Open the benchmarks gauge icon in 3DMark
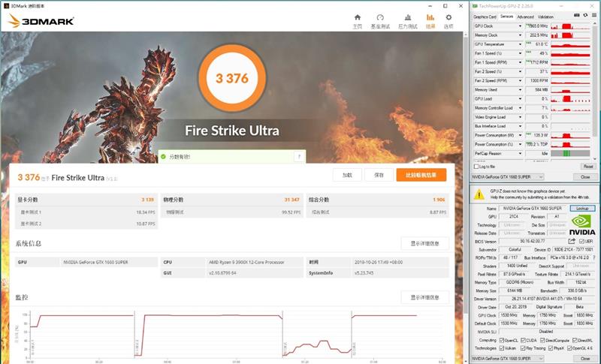601x364 pixels. point(380,17)
